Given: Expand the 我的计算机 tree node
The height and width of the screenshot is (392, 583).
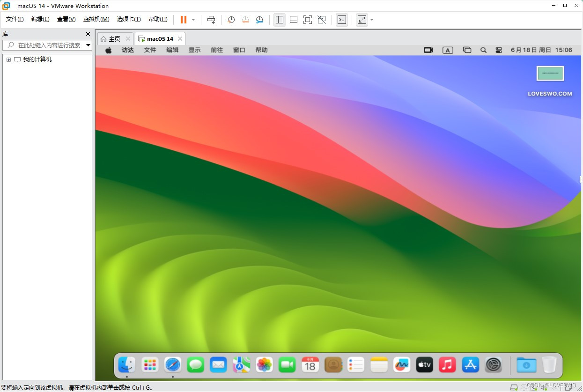Looking at the screenshot, I should [8, 59].
